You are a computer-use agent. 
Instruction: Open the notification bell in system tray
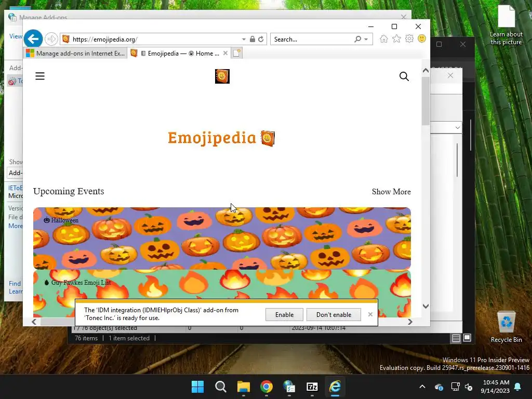coord(518,387)
